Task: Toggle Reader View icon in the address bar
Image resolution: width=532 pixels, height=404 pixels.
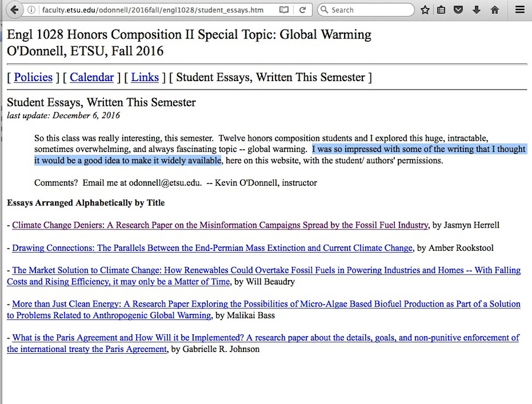Action: [x=284, y=10]
